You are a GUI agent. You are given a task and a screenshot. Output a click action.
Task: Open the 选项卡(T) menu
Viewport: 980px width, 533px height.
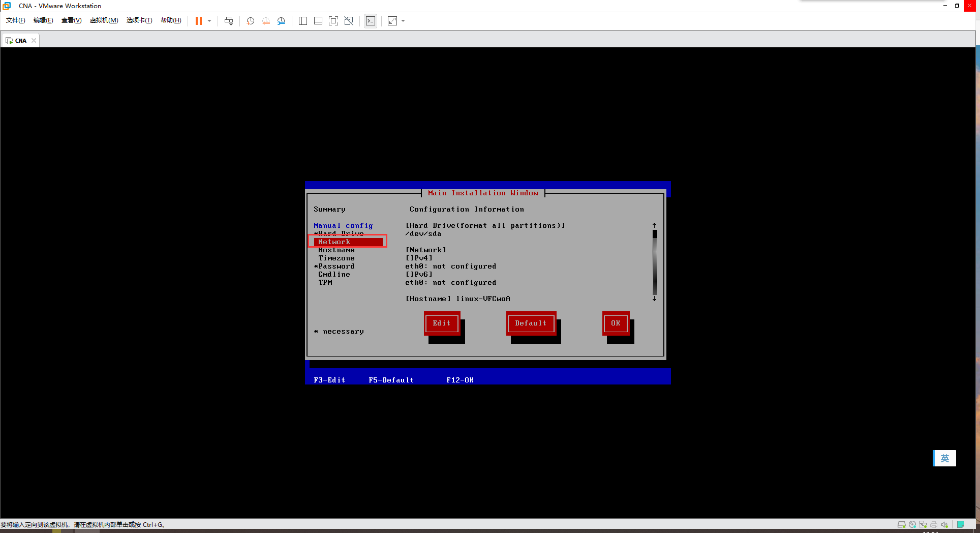pos(139,20)
